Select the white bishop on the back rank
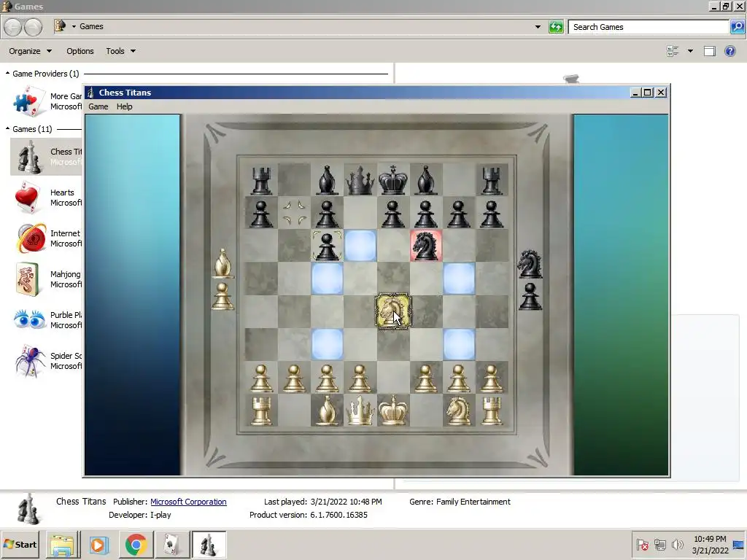Viewport: 747px width, 560px height. [327, 411]
